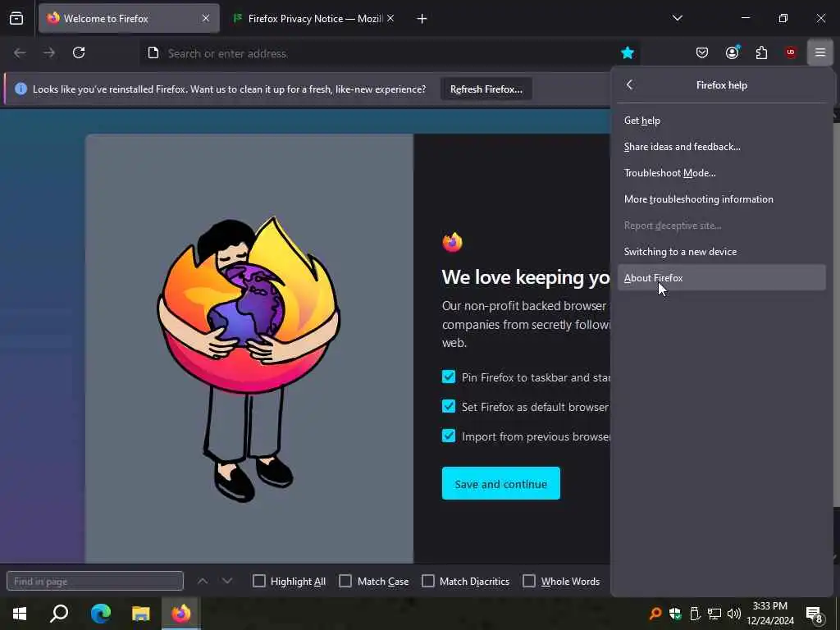The image size is (840, 630).
Task: Click the page identity icon in address bar
Action: point(153,53)
